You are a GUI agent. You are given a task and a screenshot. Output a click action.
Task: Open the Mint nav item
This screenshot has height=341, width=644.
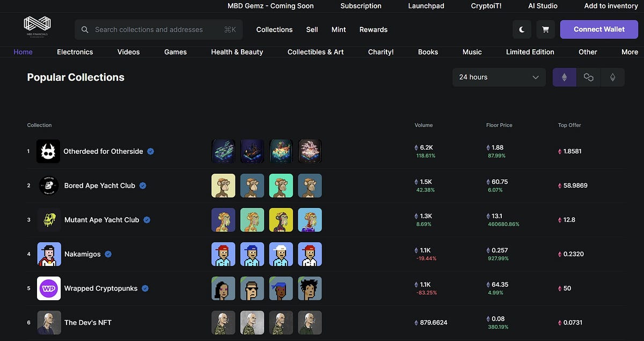(339, 29)
